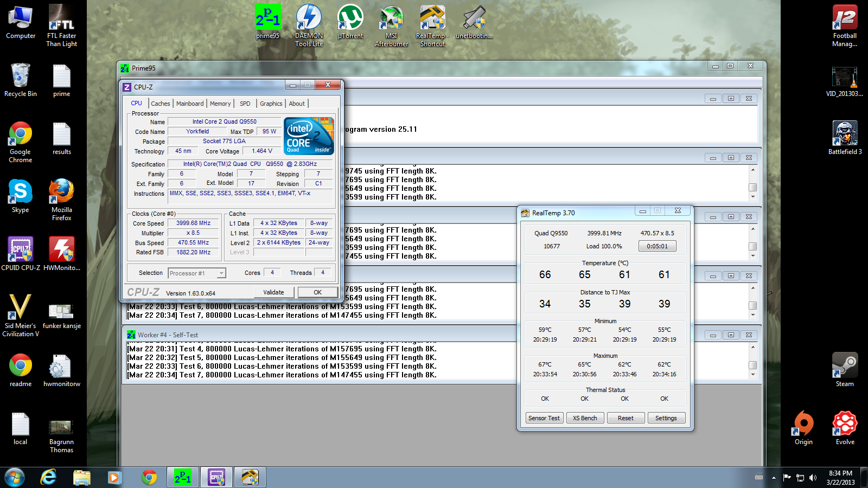
Task: Switch to the Mainboard tab in CPU-Z
Action: coord(190,104)
